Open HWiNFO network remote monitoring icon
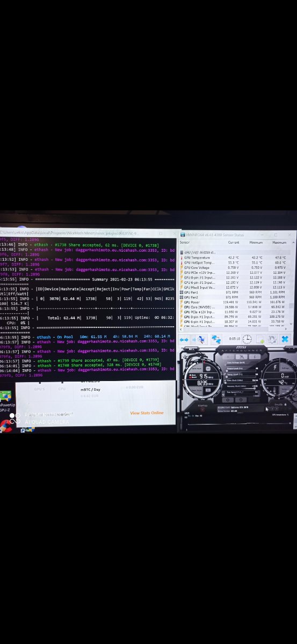Viewport: 297px width, 644px height. coord(216,339)
